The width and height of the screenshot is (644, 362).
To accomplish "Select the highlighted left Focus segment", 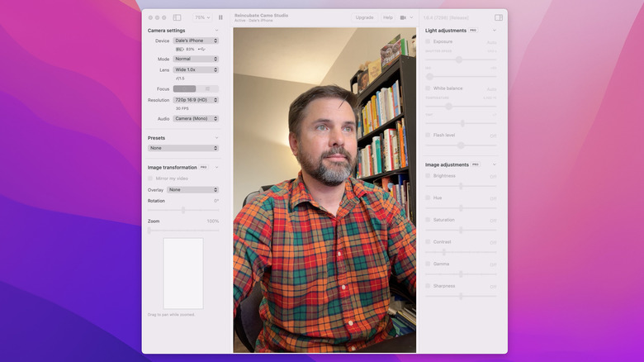I will click(184, 89).
